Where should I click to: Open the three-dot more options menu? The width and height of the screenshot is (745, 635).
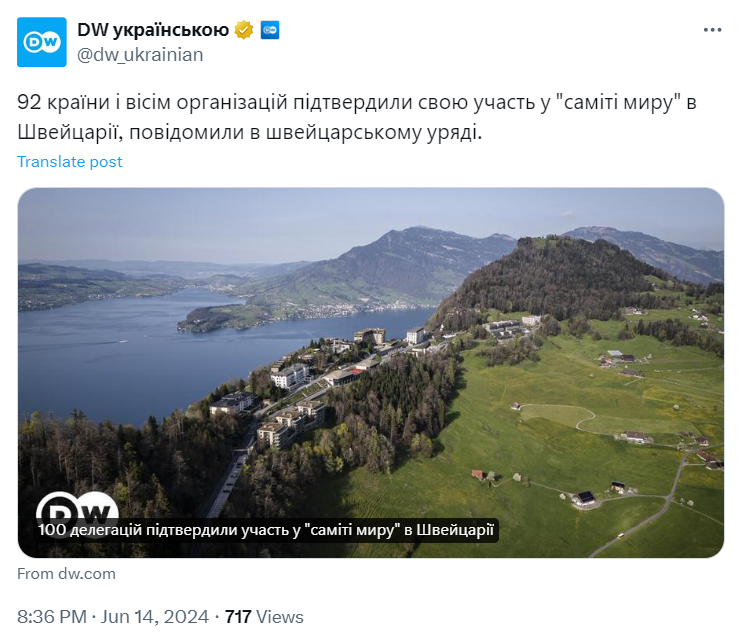(712, 30)
